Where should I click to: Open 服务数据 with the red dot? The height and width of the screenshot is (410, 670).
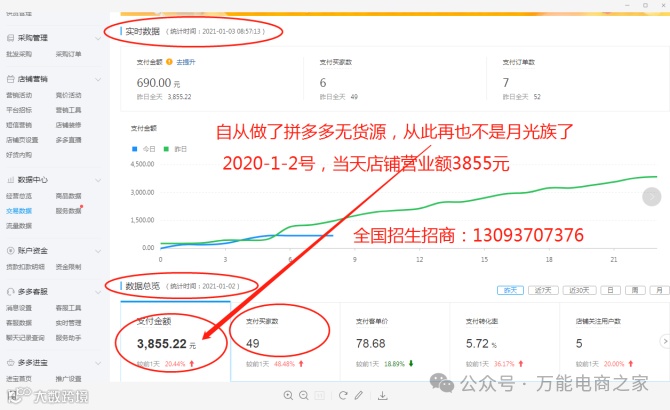(x=68, y=211)
